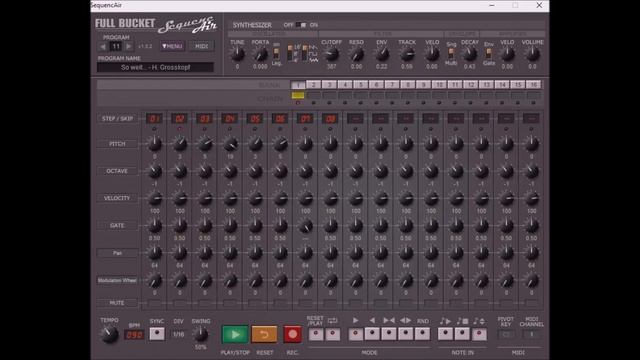Click the Pan knob of step 01
640x360 pixels.
click(x=155, y=253)
